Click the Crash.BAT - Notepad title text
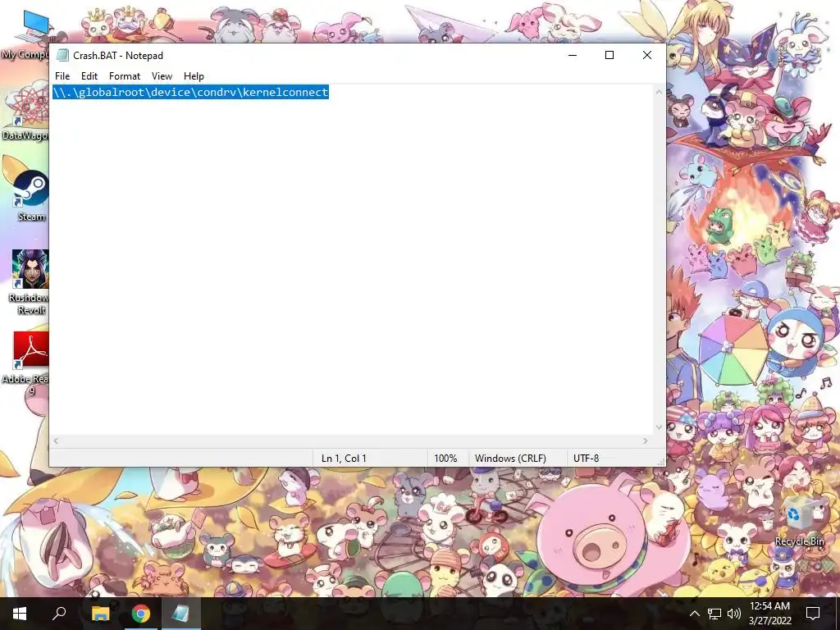The height and width of the screenshot is (630, 840). [118, 56]
